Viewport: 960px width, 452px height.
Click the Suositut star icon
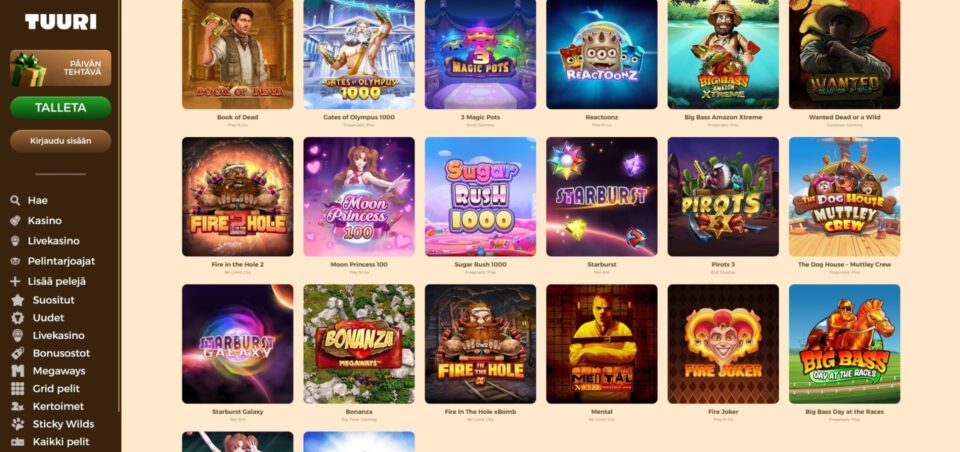[18, 300]
